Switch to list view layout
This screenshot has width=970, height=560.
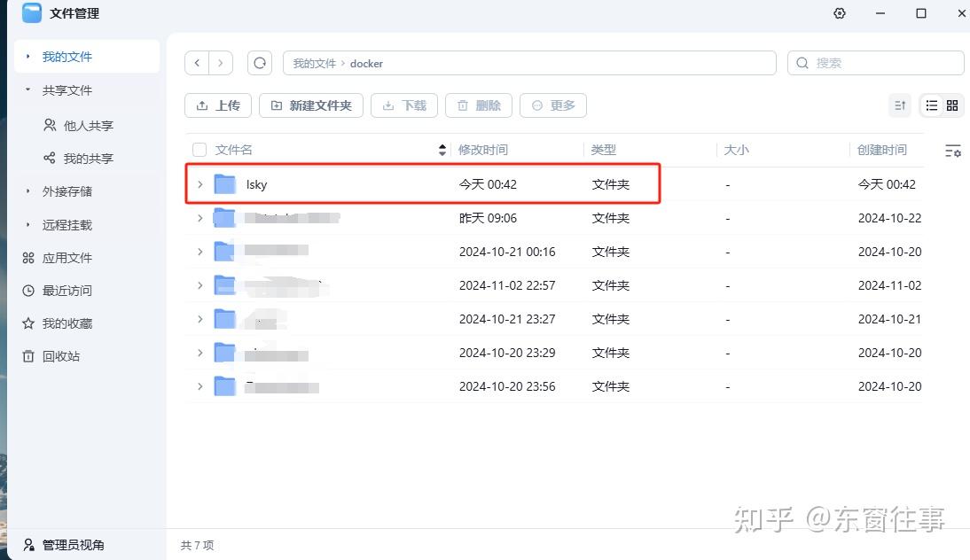point(932,105)
